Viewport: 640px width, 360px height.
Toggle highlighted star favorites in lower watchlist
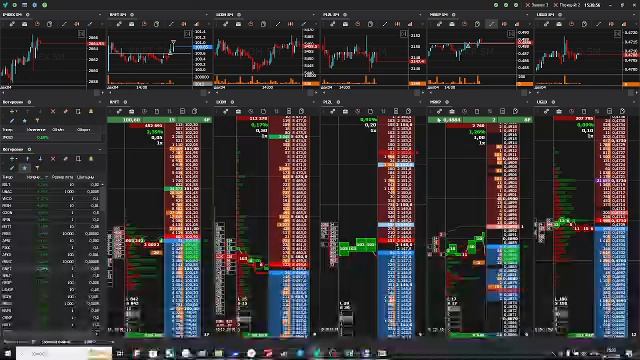tap(24, 168)
